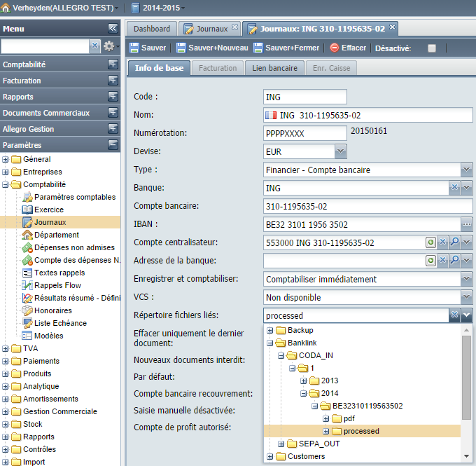Switch to the Lien bancaire tab
This screenshot has height=466, width=476.
pyautogui.click(x=274, y=68)
